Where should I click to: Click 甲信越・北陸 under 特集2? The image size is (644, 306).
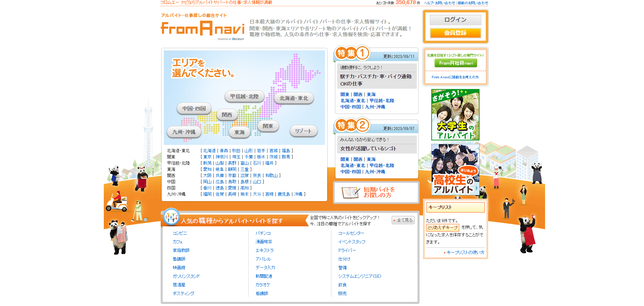point(382,166)
